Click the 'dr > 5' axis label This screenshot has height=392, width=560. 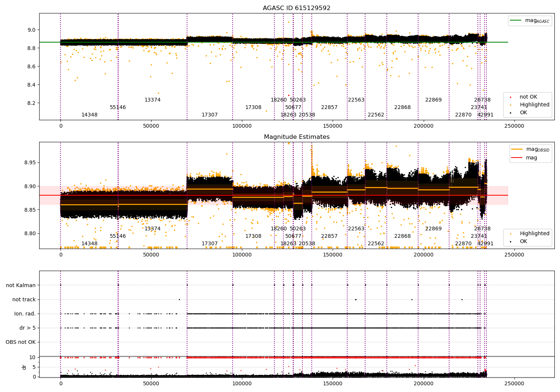(28, 328)
